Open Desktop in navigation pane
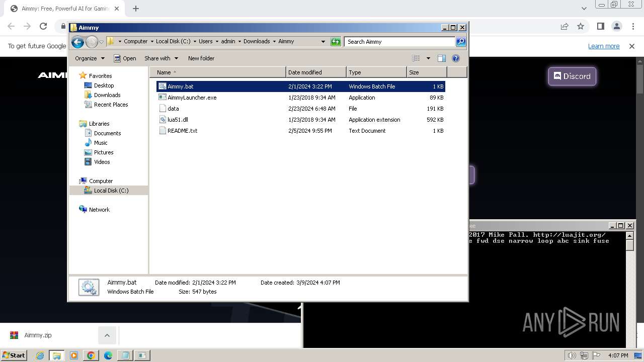644x362 pixels. pyautogui.click(x=104, y=85)
